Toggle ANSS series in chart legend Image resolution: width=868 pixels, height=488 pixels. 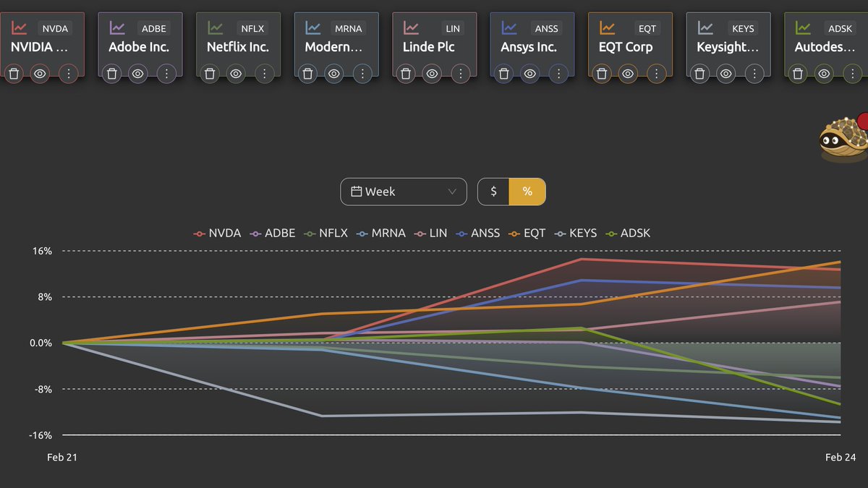[x=478, y=233]
